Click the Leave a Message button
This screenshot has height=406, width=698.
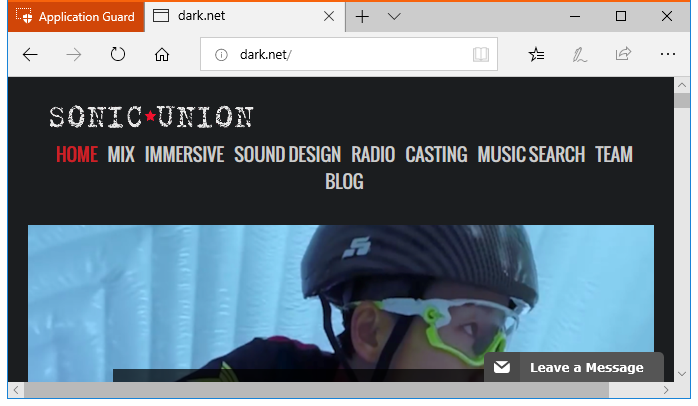coord(574,367)
